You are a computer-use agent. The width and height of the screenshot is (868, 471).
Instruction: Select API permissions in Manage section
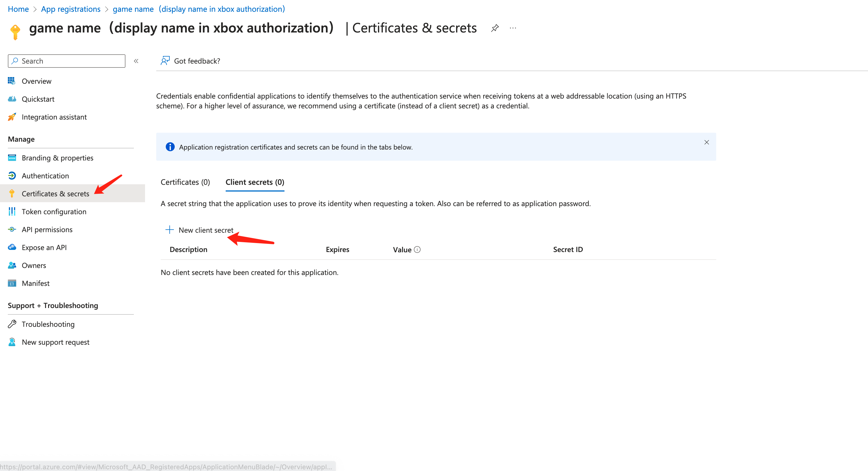point(47,229)
